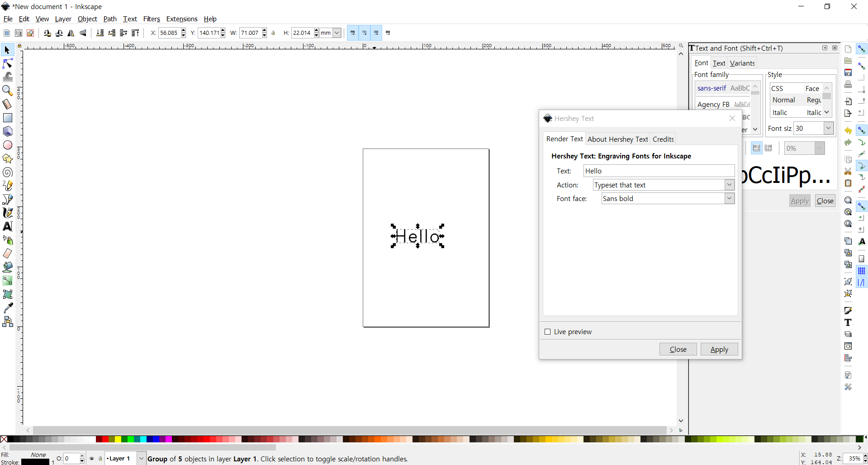The width and height of the screenshot is (868, 465).
Task: Click the Print document icon
Action: point(848,84)
